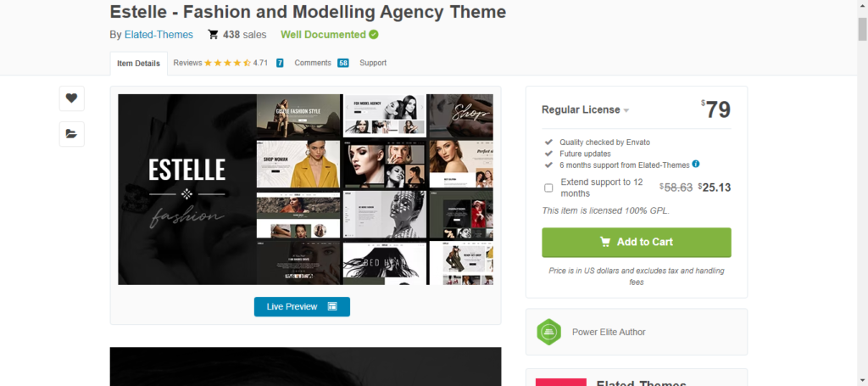Click the shopping cart sales icon
Screen dimensions: 868x386
pyautogui.click(x=213, y=35)
